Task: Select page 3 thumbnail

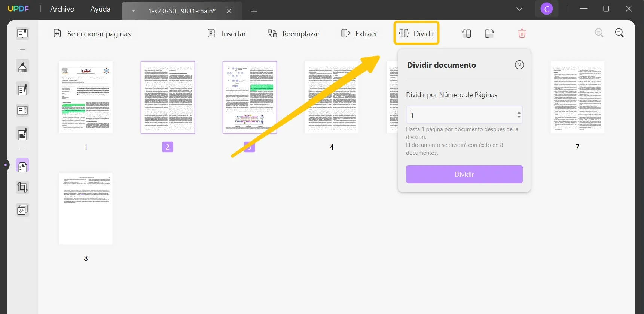Action: coord(250,97)
